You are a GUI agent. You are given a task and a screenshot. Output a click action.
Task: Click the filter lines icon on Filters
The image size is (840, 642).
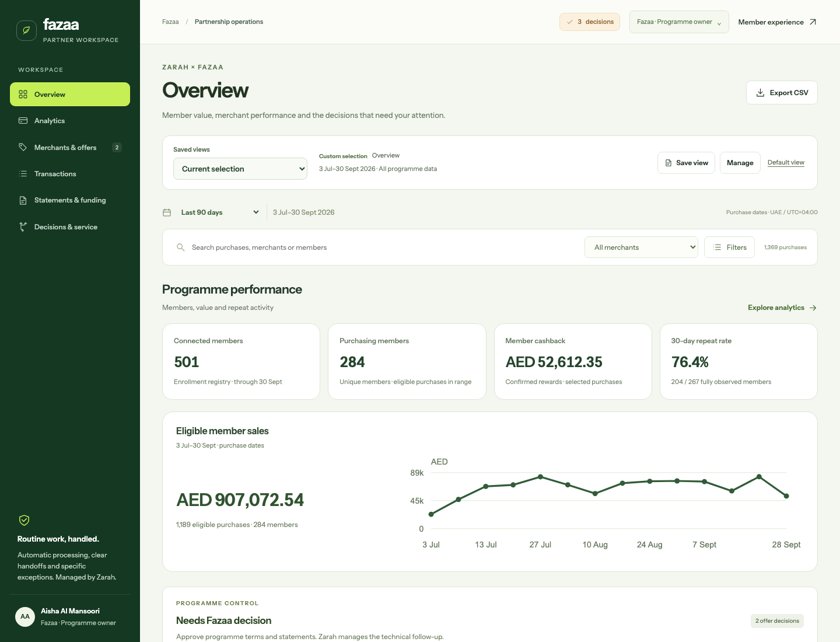click(x=717, y=247)
